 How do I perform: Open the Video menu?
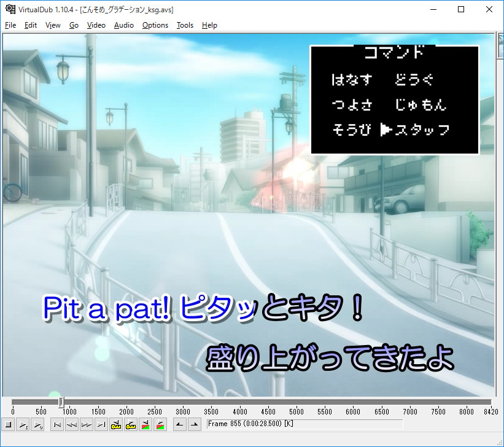click(96, 25)
